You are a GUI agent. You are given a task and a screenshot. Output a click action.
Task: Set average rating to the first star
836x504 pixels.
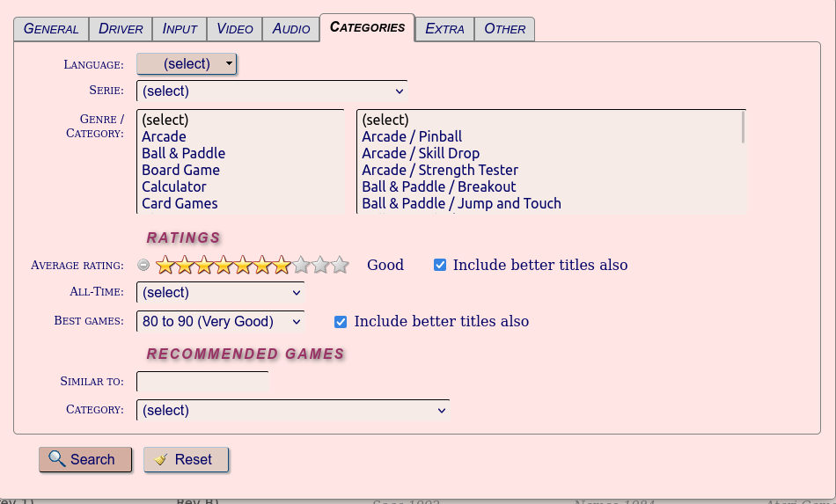165,265
